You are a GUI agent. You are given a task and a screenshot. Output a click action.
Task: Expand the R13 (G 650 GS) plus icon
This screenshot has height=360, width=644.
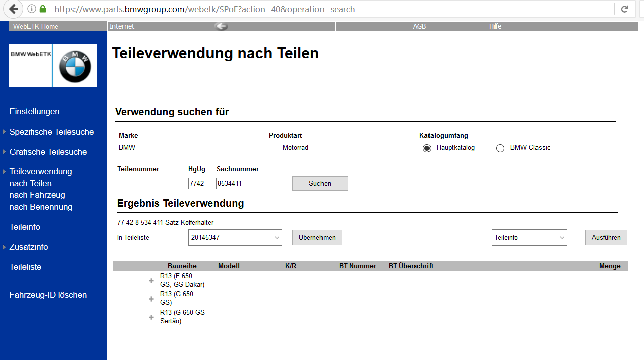[151, 299]
